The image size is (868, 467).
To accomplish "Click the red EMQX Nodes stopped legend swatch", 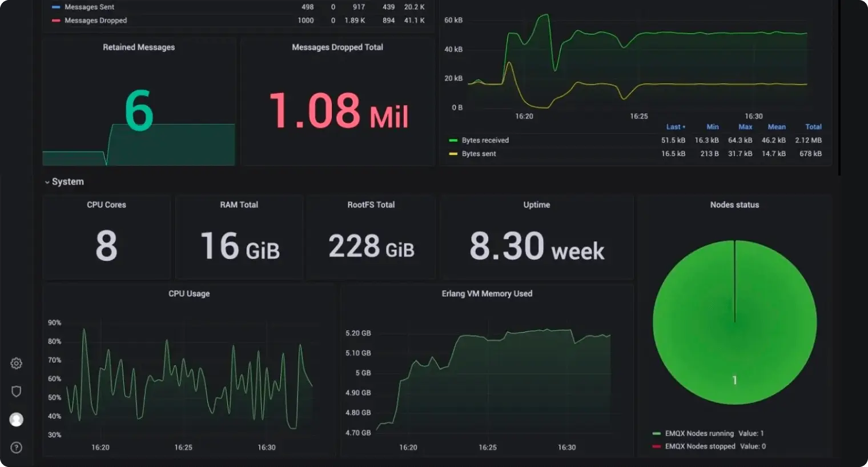I will pos(657,446).
